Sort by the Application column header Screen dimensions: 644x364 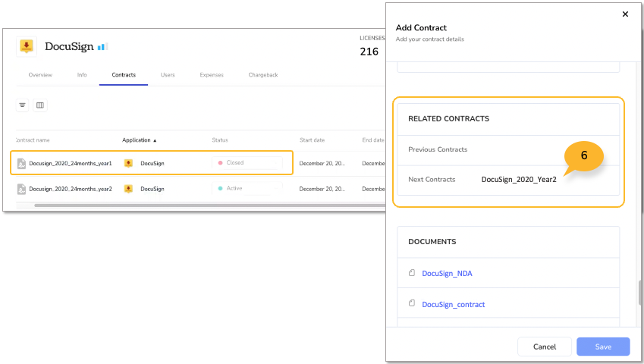(x=139, y=140)
